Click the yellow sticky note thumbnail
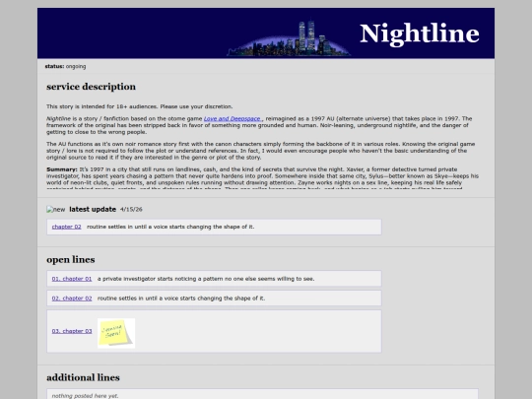 click(116, 333)
